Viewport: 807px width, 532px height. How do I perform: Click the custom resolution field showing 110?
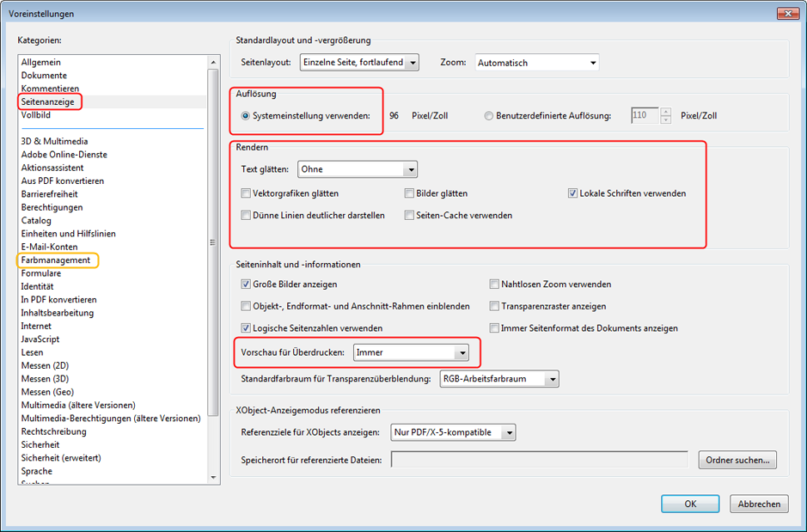click(x=645, y=115)
